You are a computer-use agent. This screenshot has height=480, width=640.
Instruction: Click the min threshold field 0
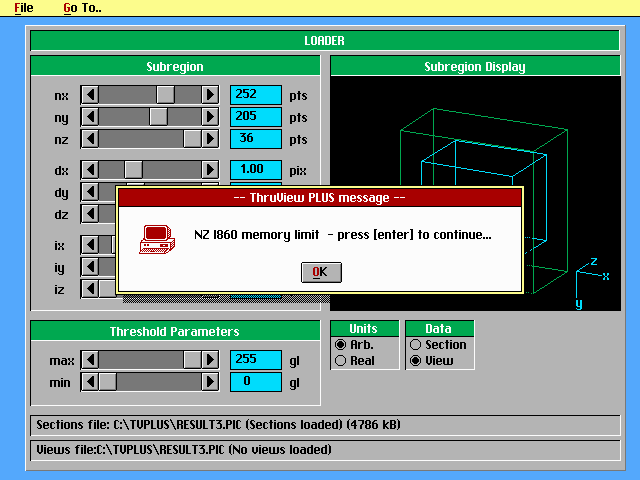pyautogui.click(x=256, y=382)
